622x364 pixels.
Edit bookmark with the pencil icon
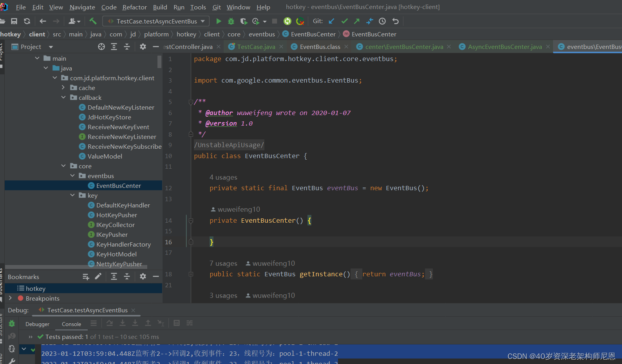click(98, 276)
